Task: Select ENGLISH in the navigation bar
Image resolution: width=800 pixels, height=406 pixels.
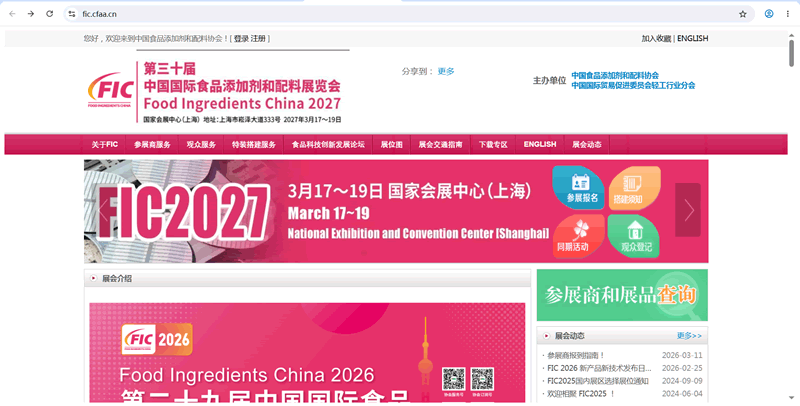Action: [540, 145]
